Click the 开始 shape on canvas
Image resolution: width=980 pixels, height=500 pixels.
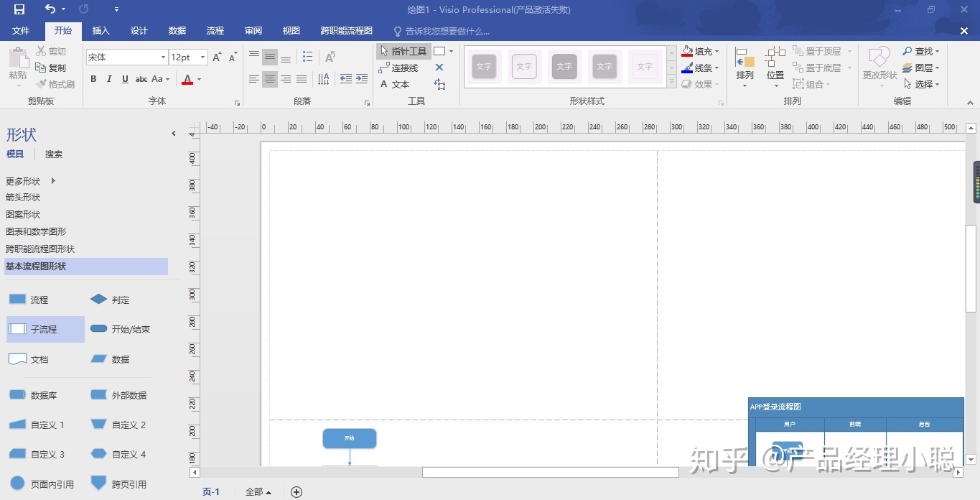point(350,438)
